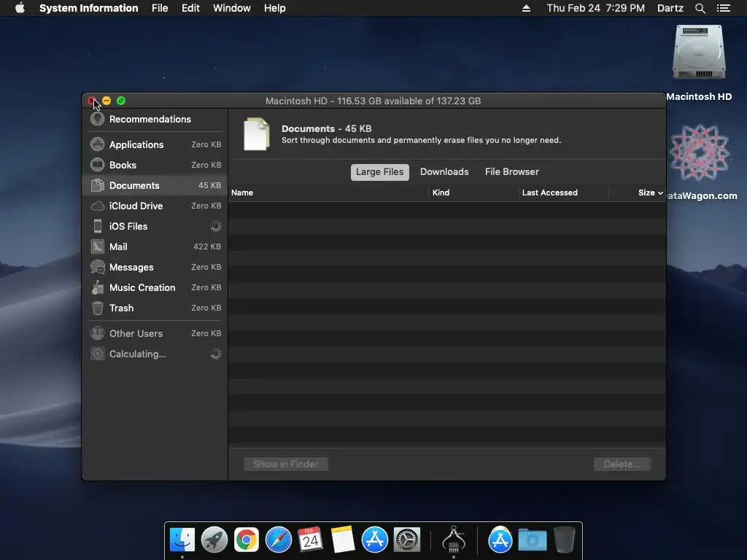Screen dimensions: 747x560
Task: Select the Trash sidebar icon
Action: (97, 308)
